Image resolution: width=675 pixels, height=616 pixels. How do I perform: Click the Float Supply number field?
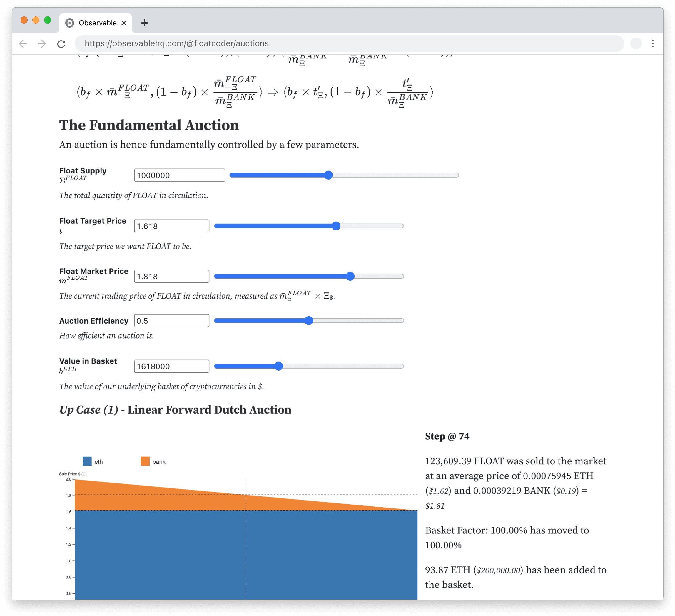coord(179,175)
